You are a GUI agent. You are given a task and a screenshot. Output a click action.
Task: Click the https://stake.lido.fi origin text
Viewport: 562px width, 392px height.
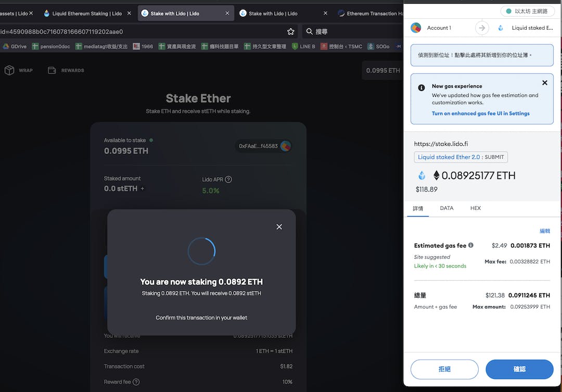point(441,144)
